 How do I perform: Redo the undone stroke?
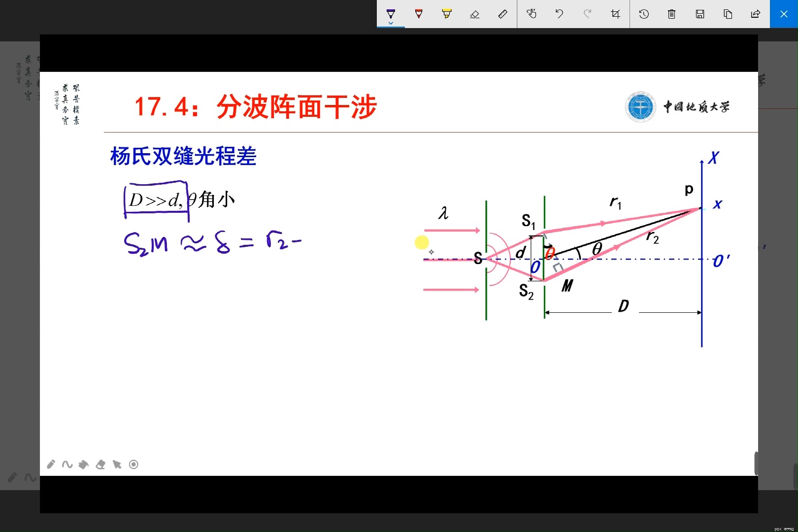(x=587, y=14)
